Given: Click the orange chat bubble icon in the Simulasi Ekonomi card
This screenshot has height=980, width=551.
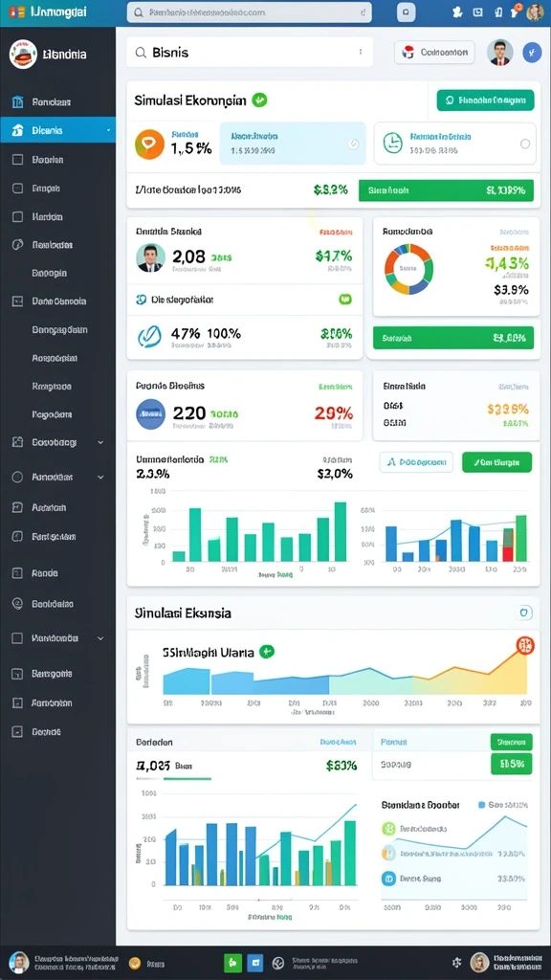Looking at the screenshot, I should pyautogui.click(x=149, y=144).
